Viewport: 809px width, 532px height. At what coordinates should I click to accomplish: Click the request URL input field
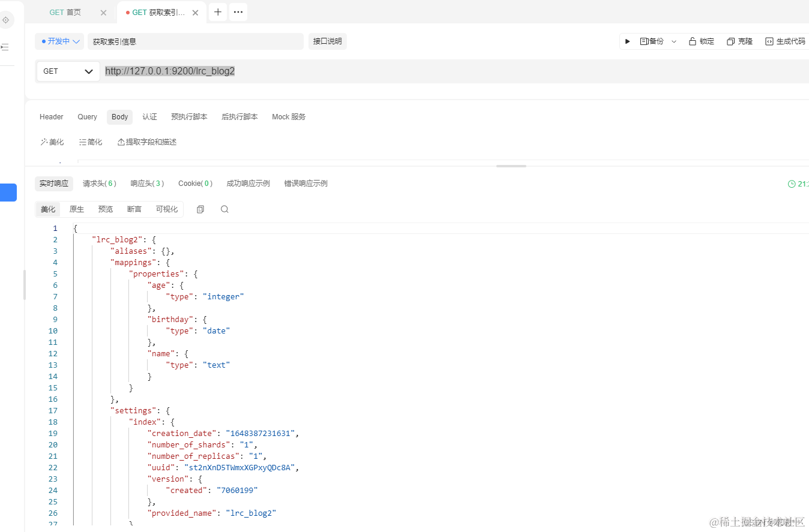(454, 71)
